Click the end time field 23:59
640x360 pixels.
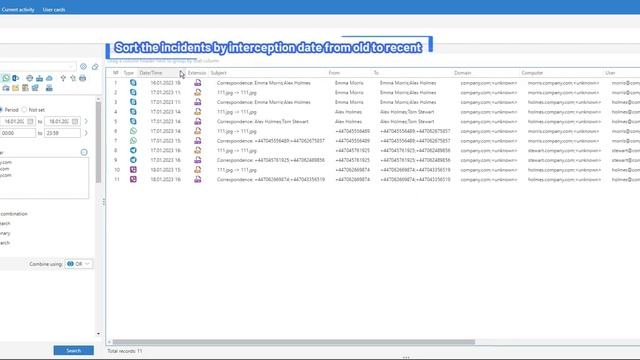(x=62, y=133)
